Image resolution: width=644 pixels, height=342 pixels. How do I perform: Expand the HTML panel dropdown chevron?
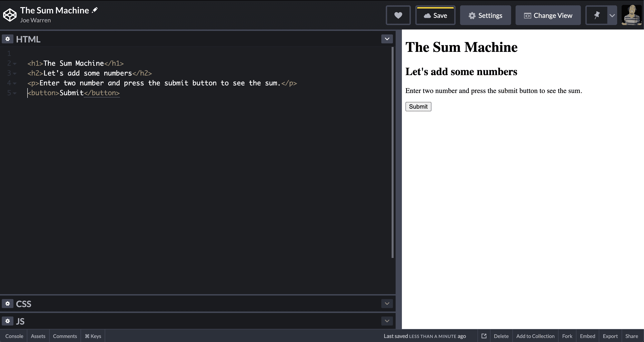pos(387,39)
